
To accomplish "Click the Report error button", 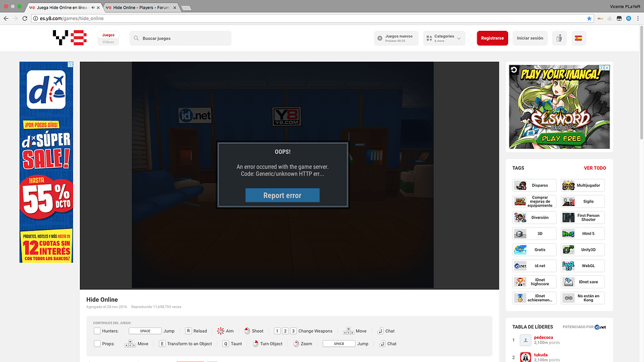I will pyautogui.click(x=282, y=195).
